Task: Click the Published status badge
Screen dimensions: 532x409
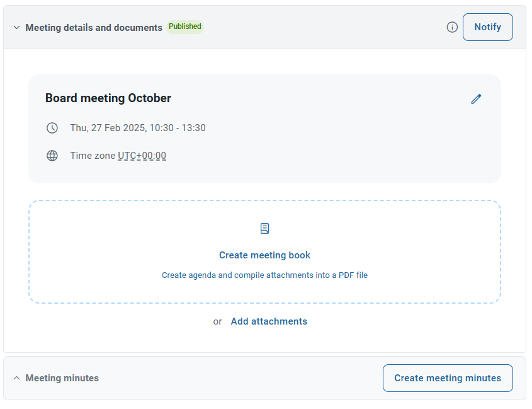Action: [x=184, y=26]
